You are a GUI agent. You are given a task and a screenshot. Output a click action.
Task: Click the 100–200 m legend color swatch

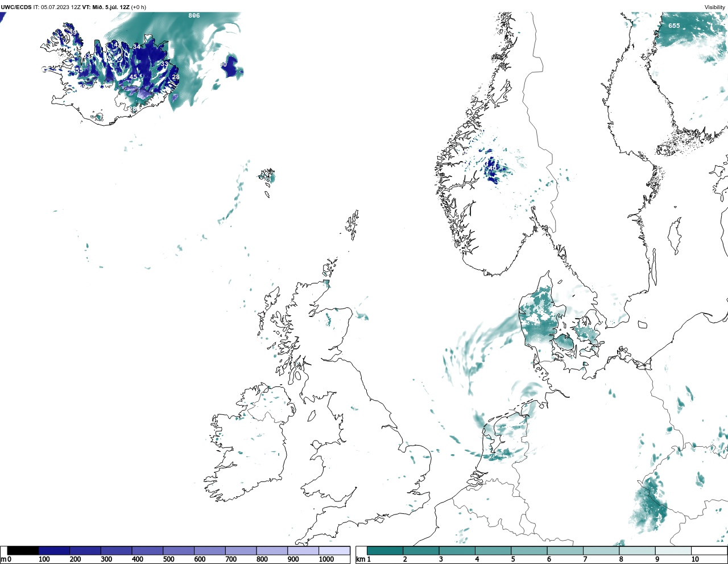[x=54, y=550]
